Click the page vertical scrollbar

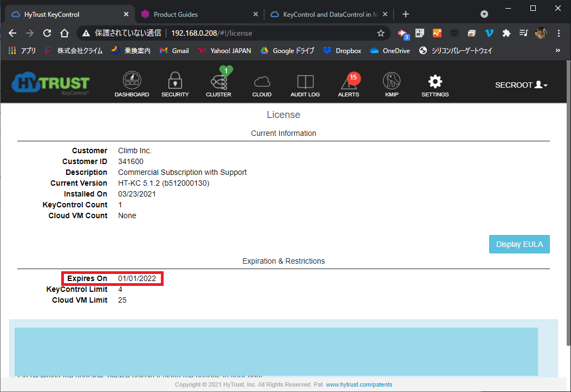coord(568,204)
